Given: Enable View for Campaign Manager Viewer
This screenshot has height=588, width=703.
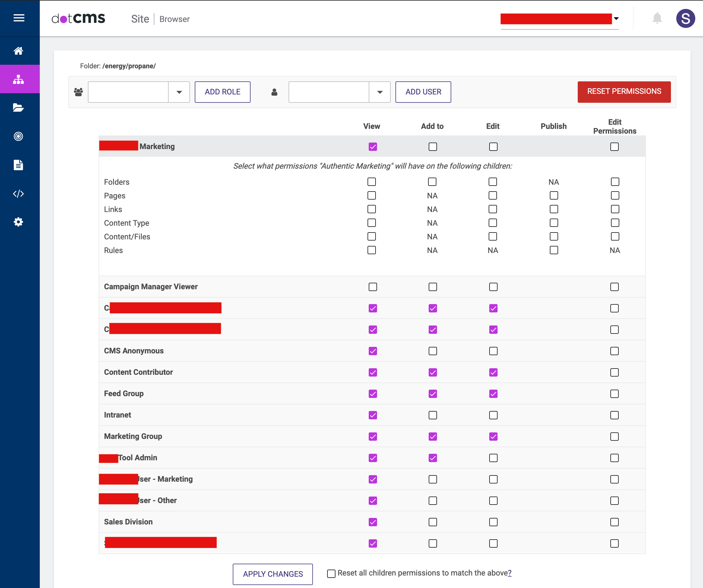Looking at the screenshot, I should [x=373, y=287].
